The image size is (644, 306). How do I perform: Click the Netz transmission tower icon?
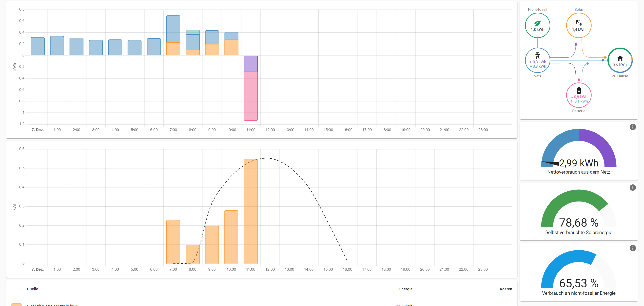537,55
